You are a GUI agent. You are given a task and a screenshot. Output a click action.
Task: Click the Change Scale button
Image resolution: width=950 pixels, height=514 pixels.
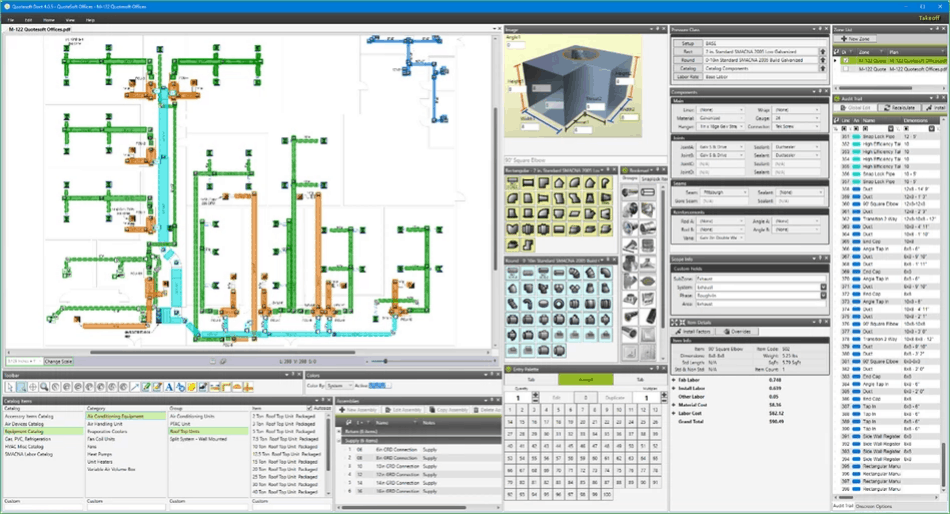pyautogui.click(x=58, y=361)
